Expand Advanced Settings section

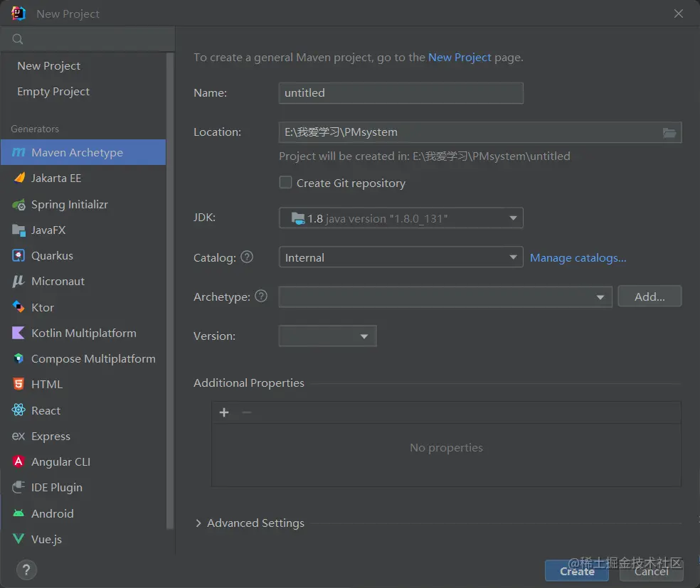pos(198,523)
